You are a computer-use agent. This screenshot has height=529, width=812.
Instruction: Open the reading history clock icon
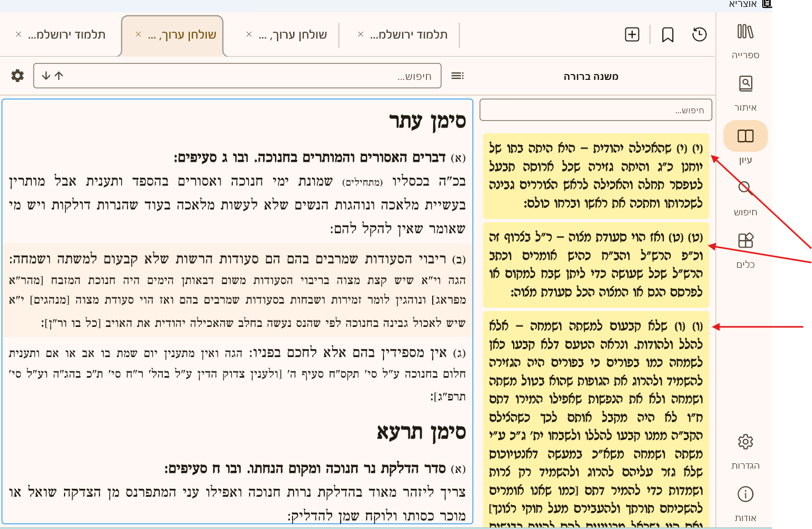click(x=699, y=34)
